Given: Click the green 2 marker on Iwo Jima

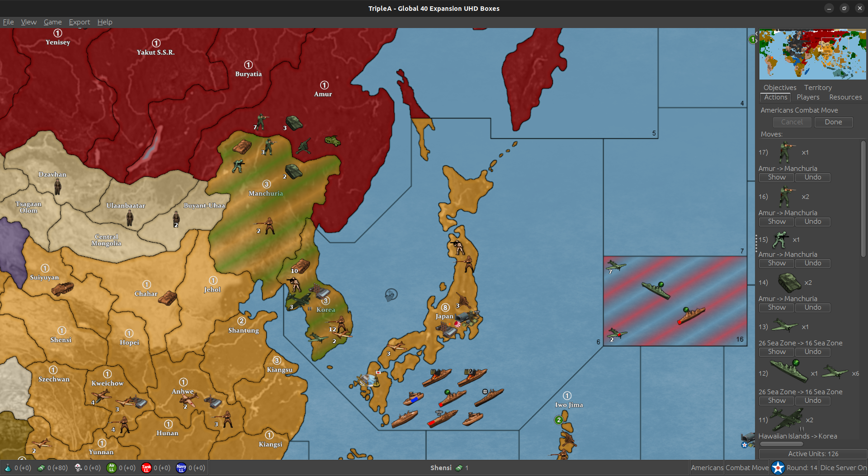Looking at the screenshot, I should point(559,420).
